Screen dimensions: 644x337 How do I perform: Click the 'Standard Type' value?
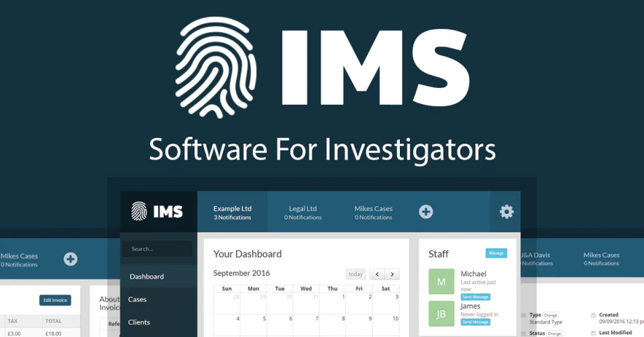pyautogui.click(x=546, y=322)
